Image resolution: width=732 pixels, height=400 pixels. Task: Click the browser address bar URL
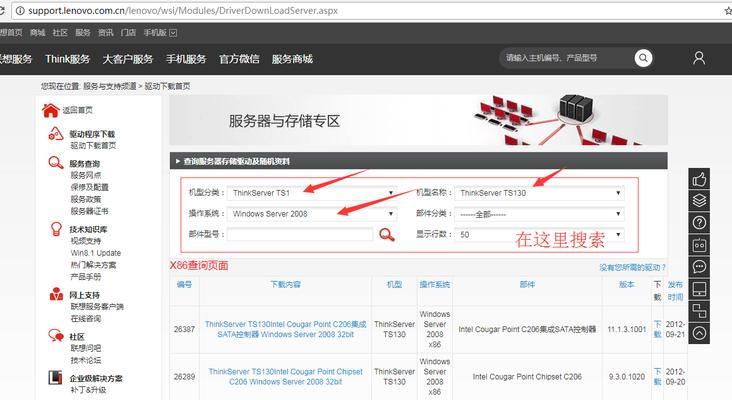coord(183,11)
